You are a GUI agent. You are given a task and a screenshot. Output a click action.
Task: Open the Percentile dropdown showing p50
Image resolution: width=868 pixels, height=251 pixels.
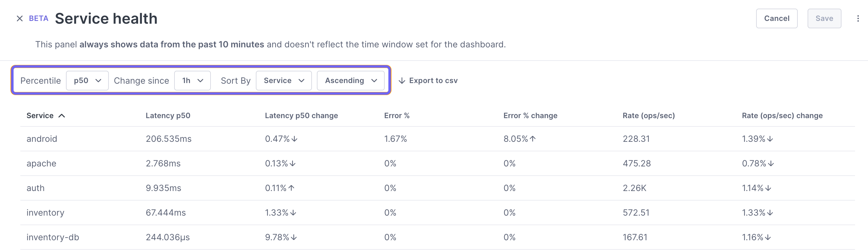pos(87,80)
